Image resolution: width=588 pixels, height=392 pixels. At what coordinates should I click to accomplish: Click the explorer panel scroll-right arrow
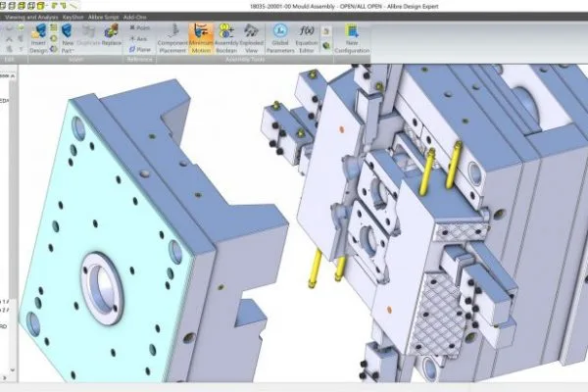click(5, 377)
